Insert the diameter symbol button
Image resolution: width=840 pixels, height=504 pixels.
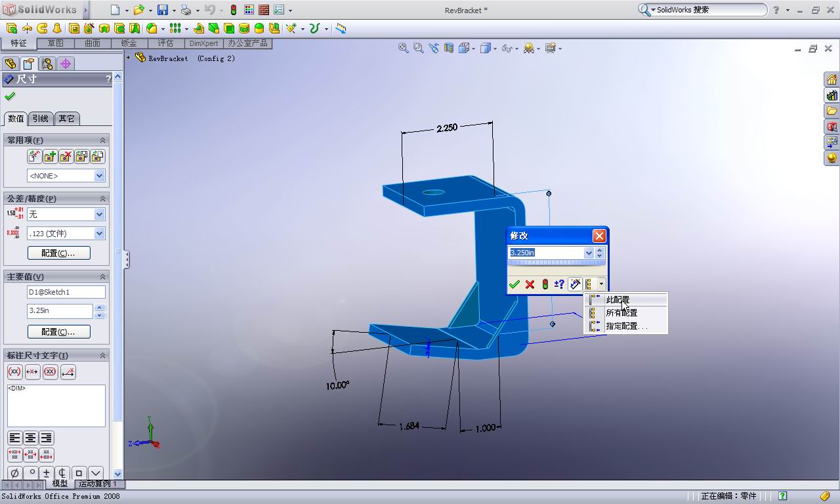(x=14, y=472)
